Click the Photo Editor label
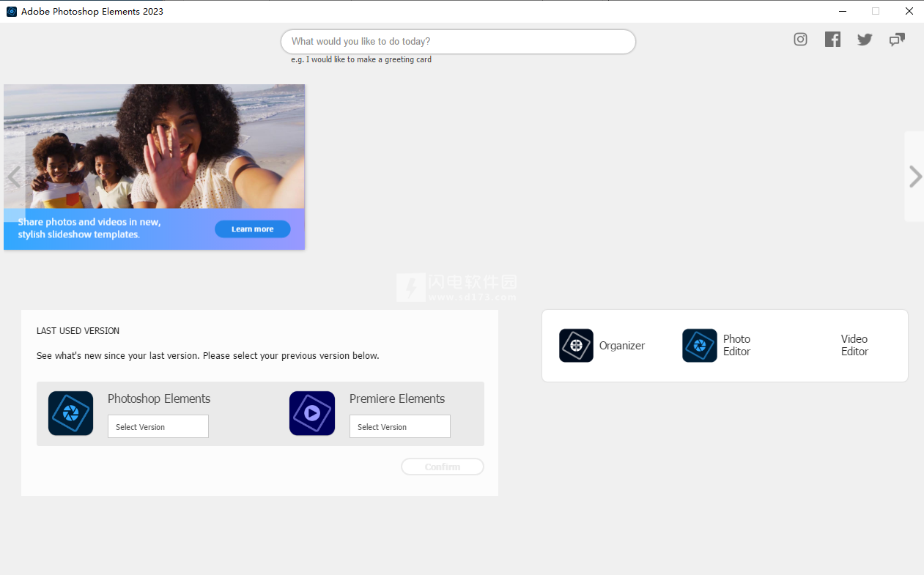This screenshot has height=575, width=924. point(737,345)
